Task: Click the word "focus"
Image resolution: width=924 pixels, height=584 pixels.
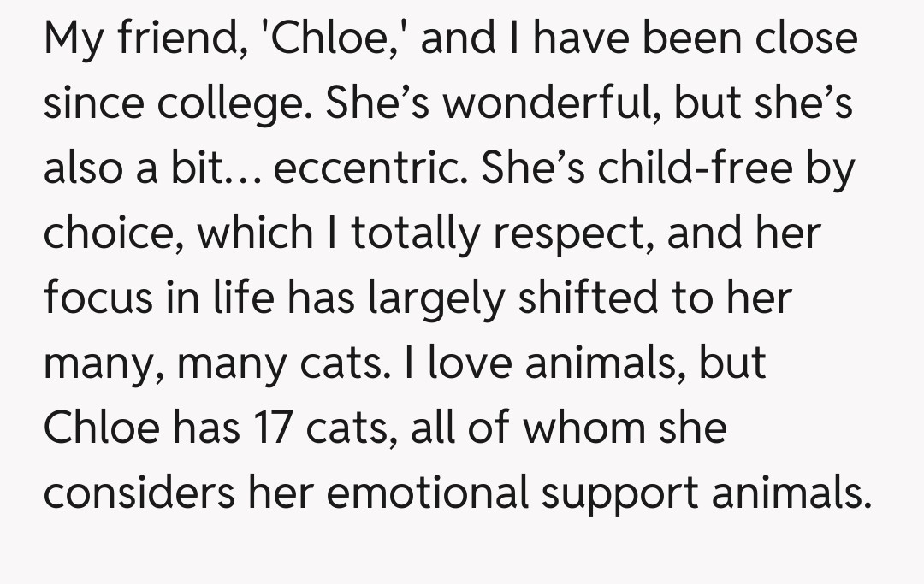Action: pos(97,298)
